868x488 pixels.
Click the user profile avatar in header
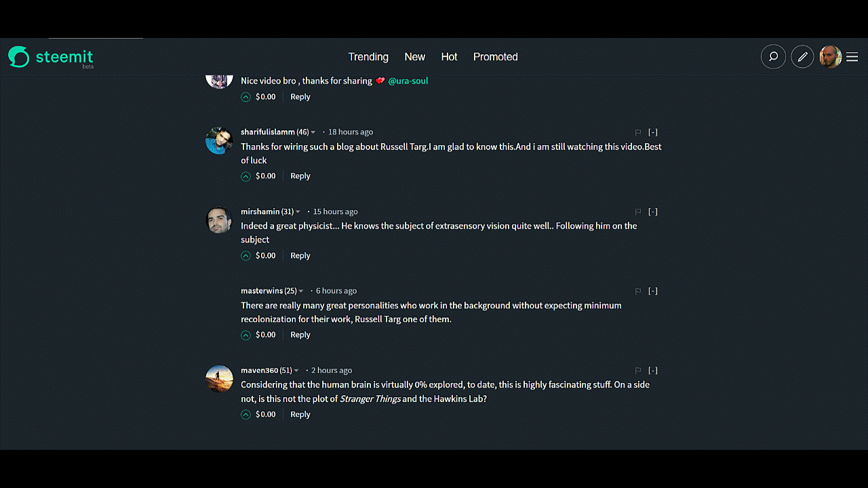point(830,57)
